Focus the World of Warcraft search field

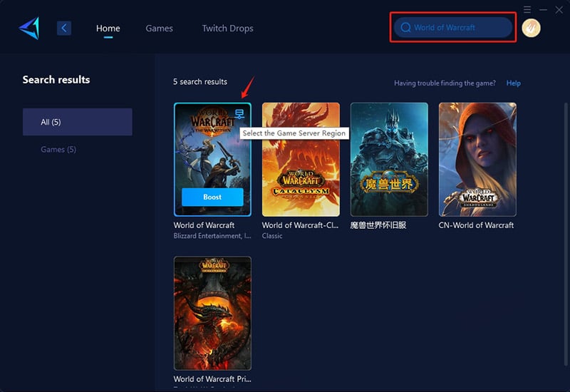[x=453, y=28]
